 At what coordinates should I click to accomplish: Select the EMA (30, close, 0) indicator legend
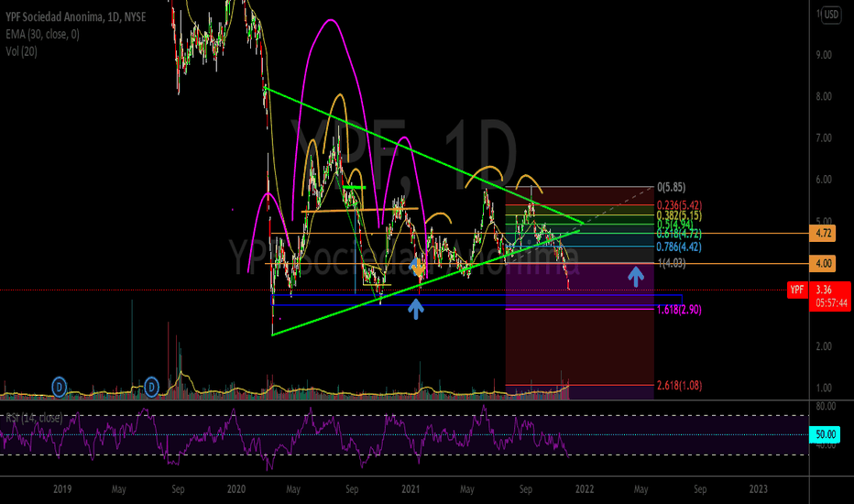point(42,34)
